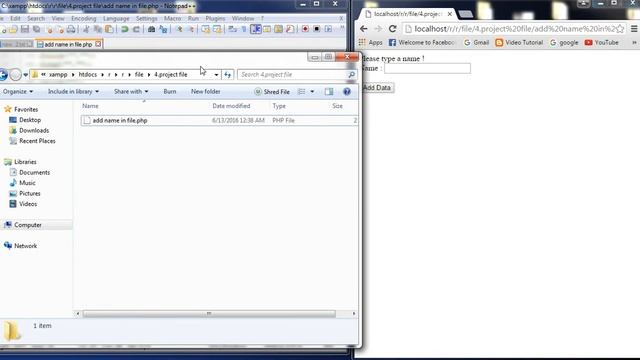This screenshot has width=640, height=360.
Task: Click the Shred File button
Action: pyautogui.click(x=272, y=92)
